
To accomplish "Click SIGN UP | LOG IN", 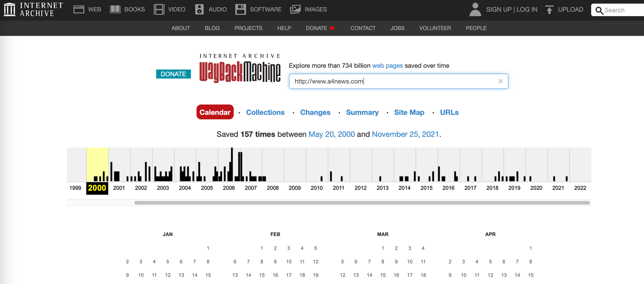I will point(512,9).
